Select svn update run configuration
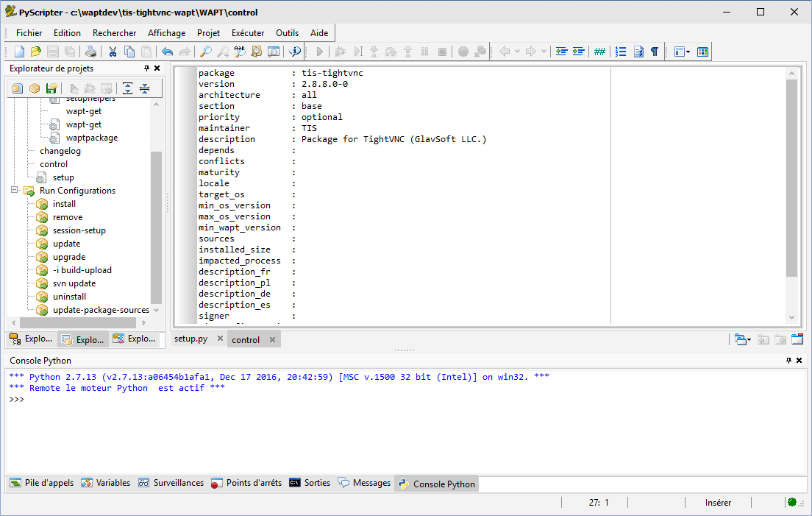Image resolution: width=812 pixels, height=516 pixels. (x=74, y=283)
